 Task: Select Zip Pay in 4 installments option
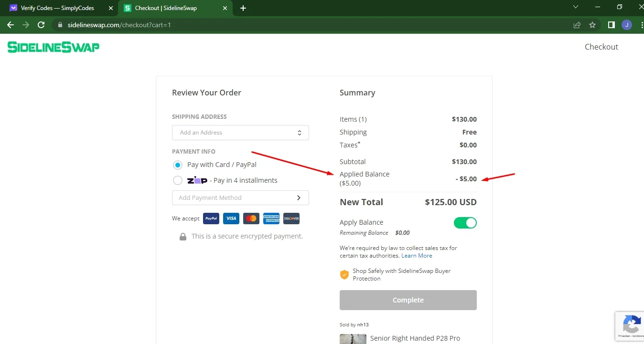[178, 181]
